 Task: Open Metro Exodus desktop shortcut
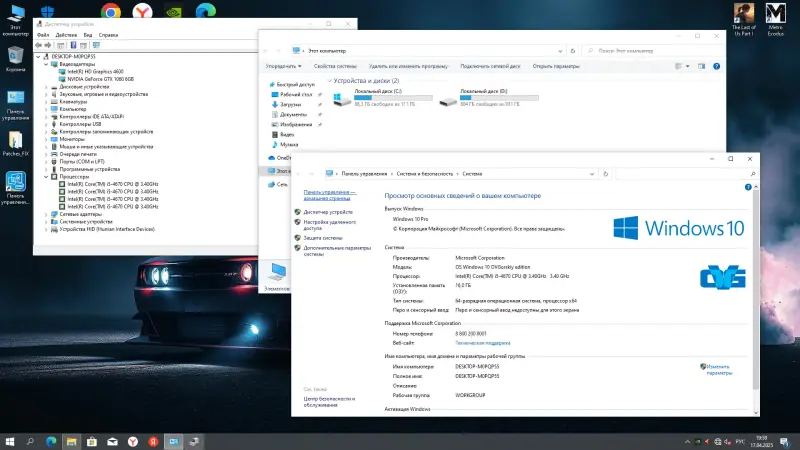click(776, 19)
